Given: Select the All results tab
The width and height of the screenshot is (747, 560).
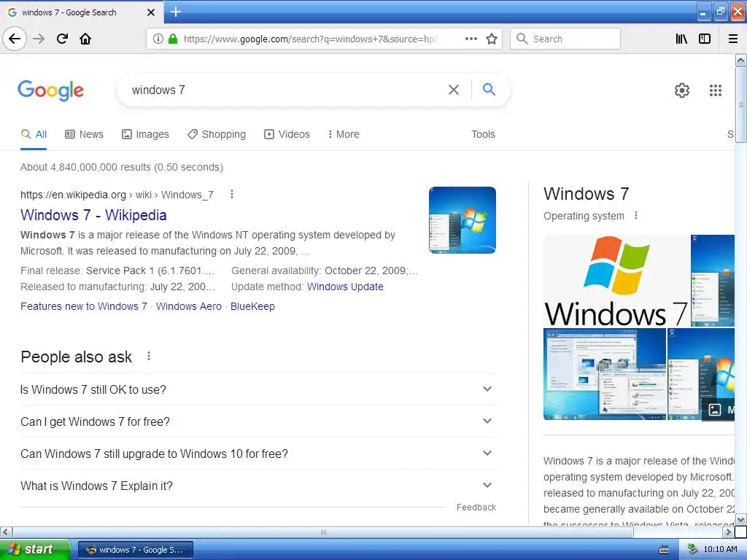Looking at the screenshot, I should pos(34,134).
